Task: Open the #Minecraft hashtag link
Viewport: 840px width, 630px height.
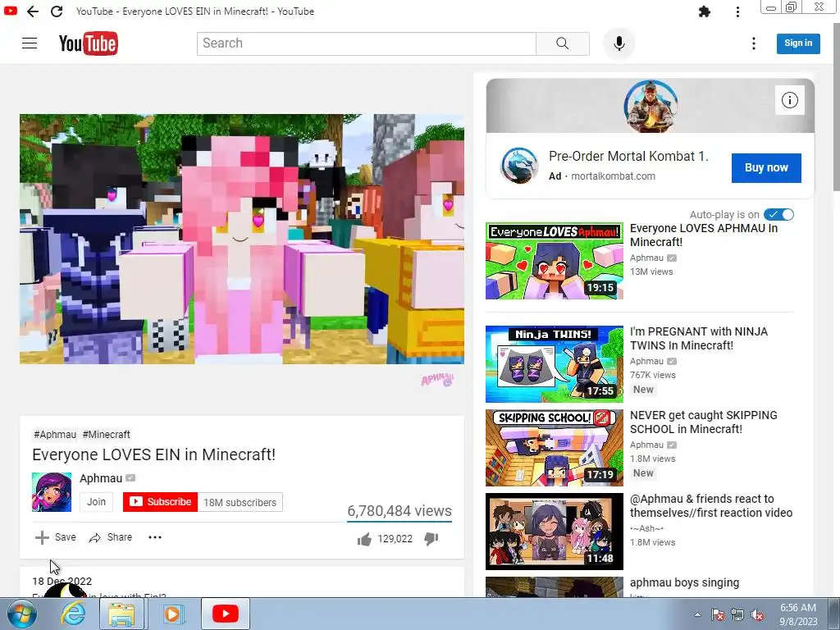Action: tap(106, 435)
